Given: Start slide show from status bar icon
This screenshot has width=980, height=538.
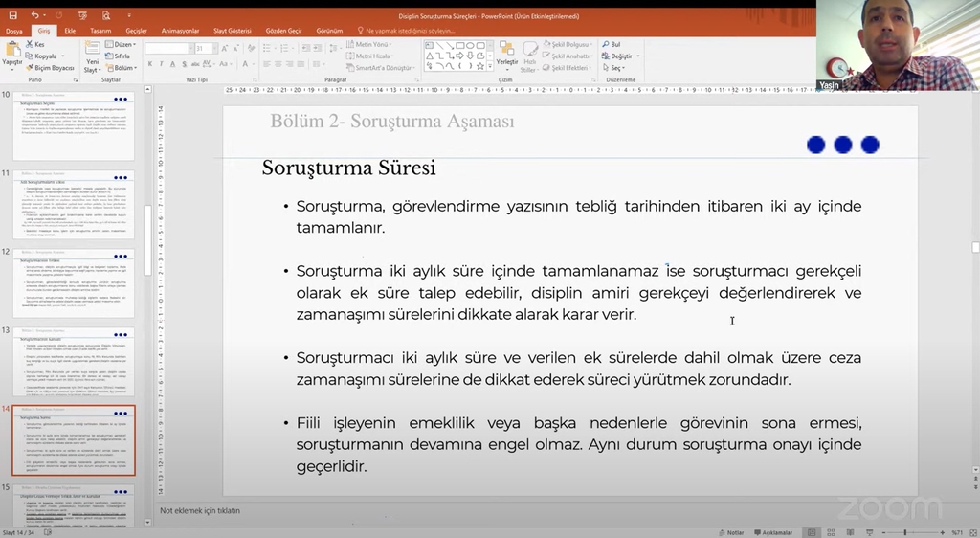Looking at the screenshot, I should click(x=869, y=532).
